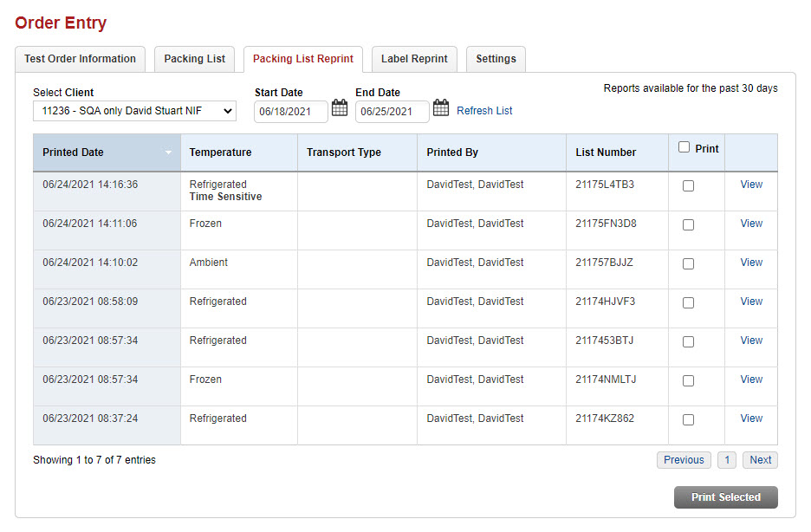Sort by the List Number column header
The width and height of the screenshot is (811, 532).
[x=606, y=152]
